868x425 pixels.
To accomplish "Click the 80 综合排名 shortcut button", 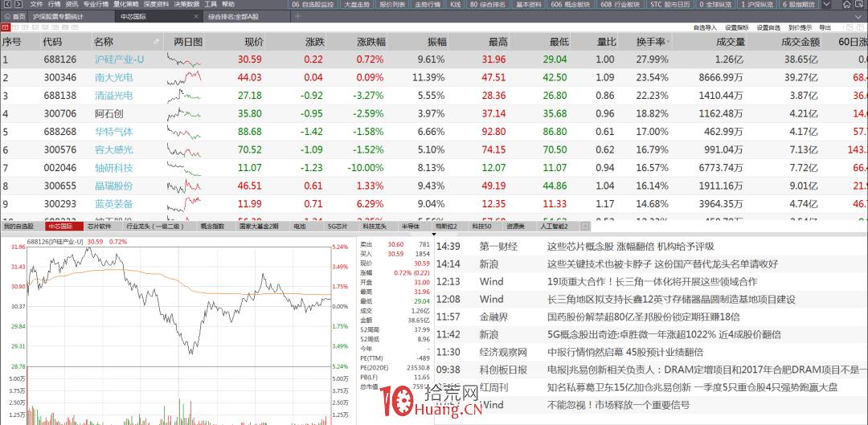I will click(488, 5).
